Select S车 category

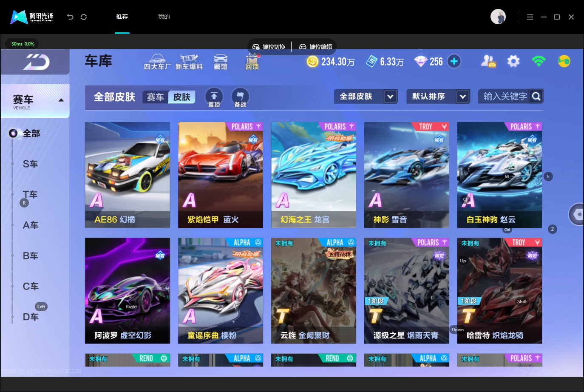(x=30, y=164)
